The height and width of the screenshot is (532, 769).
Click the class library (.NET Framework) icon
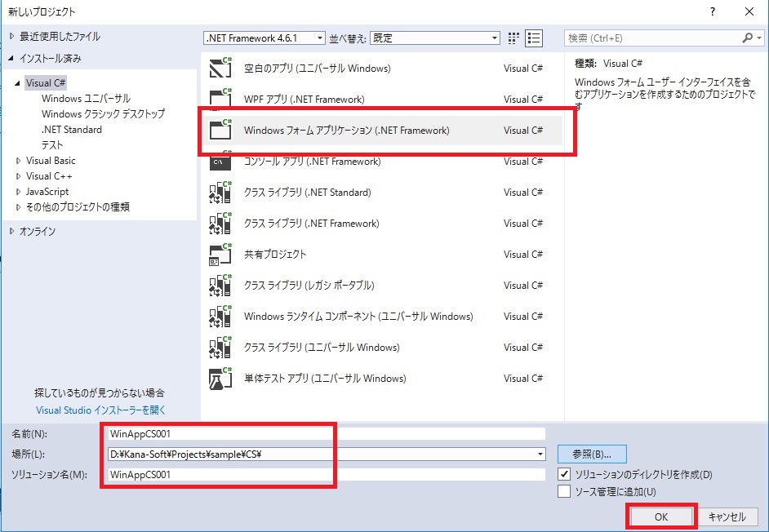220,223
